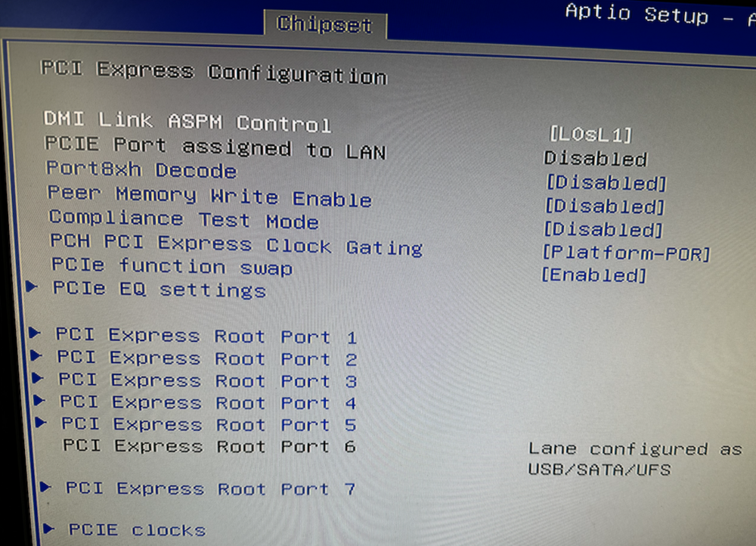756x546 pixels.
Task: Change PCIe function swap [Enabled] value
Action: pyautogui.click(x=593, y=275)
